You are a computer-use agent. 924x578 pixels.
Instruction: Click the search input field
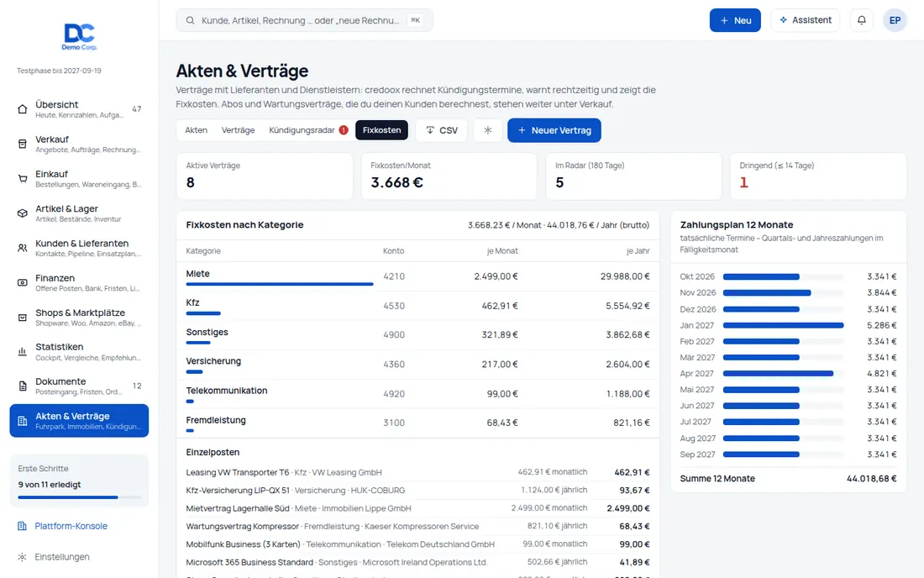click(x=304, y=20)
